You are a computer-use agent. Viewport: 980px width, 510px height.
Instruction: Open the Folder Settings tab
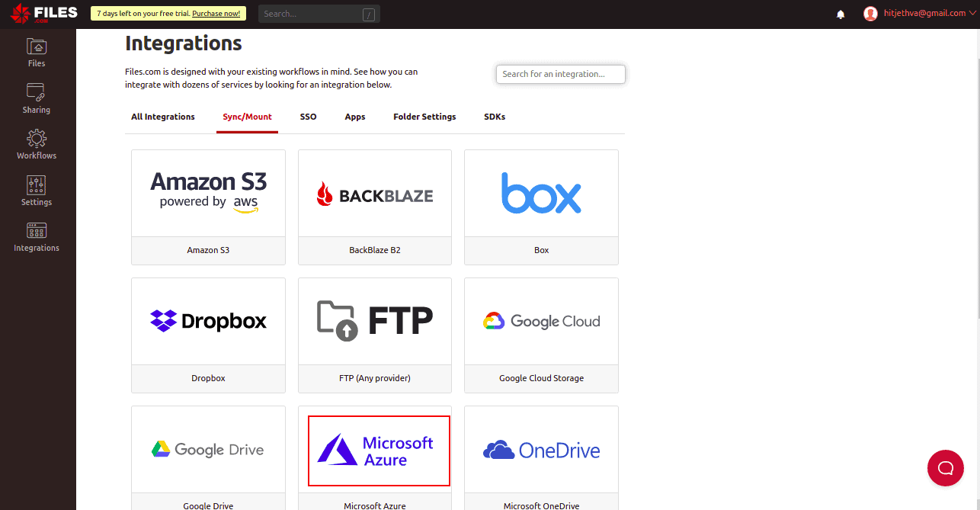tap(424, 117)
